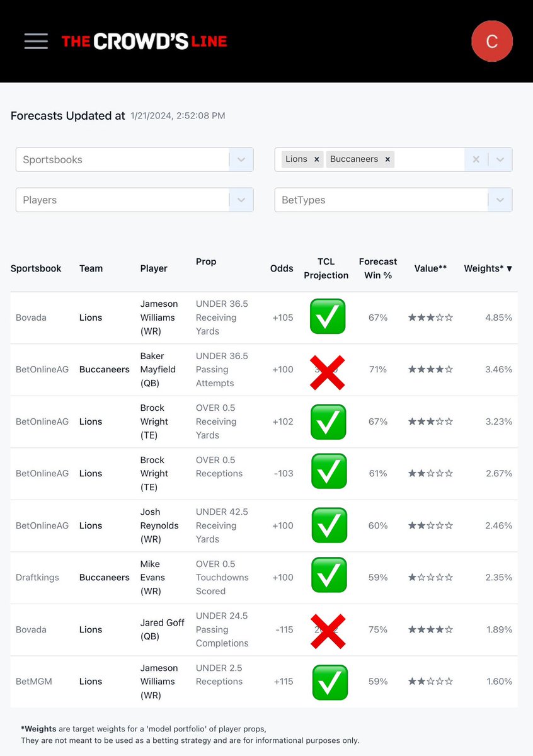Select odds value +115
Screen dimensions: 533x756
coord(283,682)
